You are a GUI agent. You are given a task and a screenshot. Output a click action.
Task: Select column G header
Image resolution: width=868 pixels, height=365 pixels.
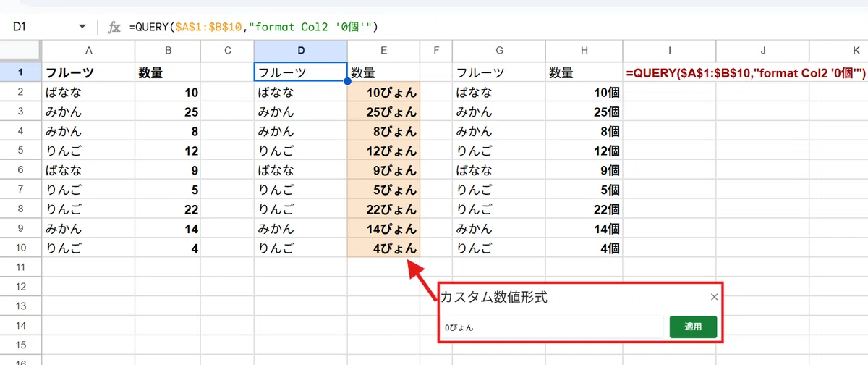click(x=499, y=50)
